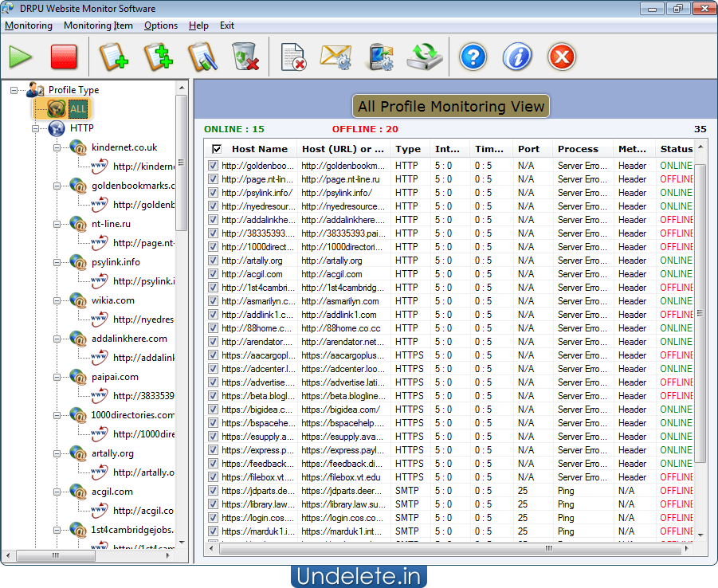Select addalinkhere.com site icon in tree
The height and width of the screenshot is (588, 718).
pyautogui.click(x=78, y=339)
